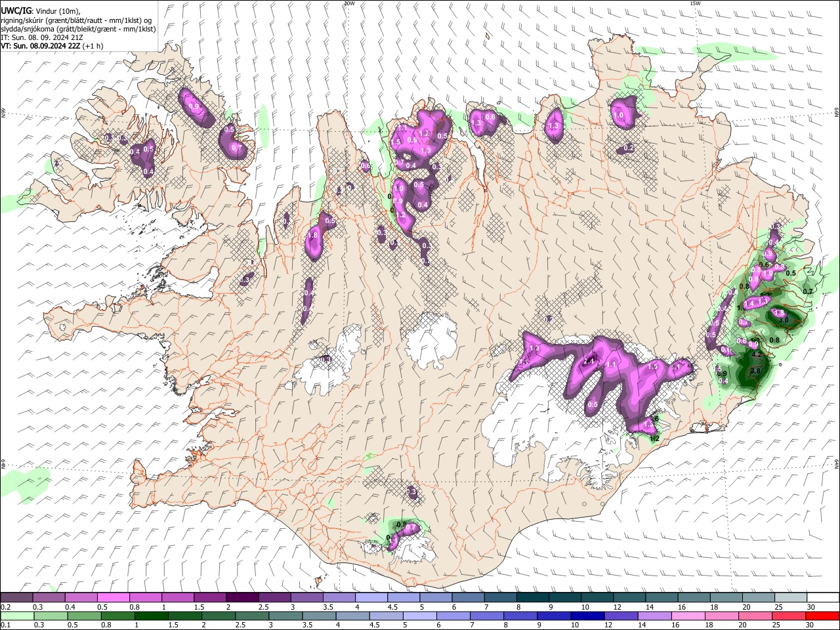This screenshot has height=630, width=840.
Task: Select the '12' label on the snow scale
Action: point(618,607)
